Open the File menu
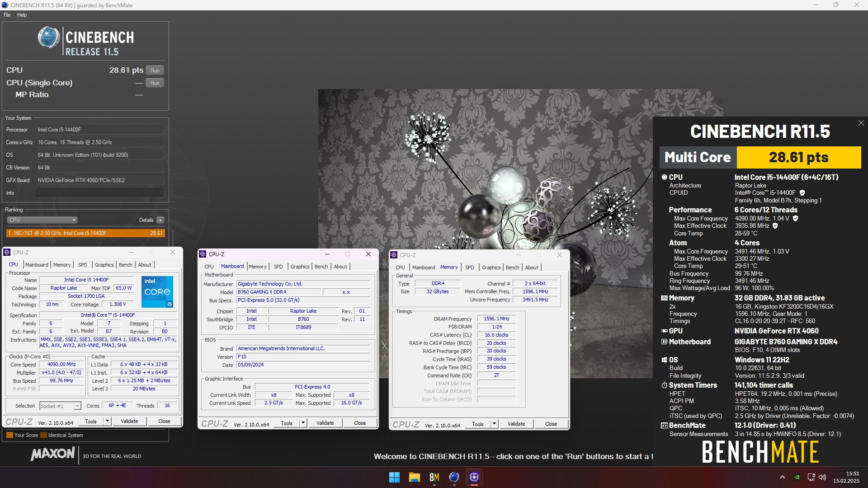868x488 pixels. [7, 15]
